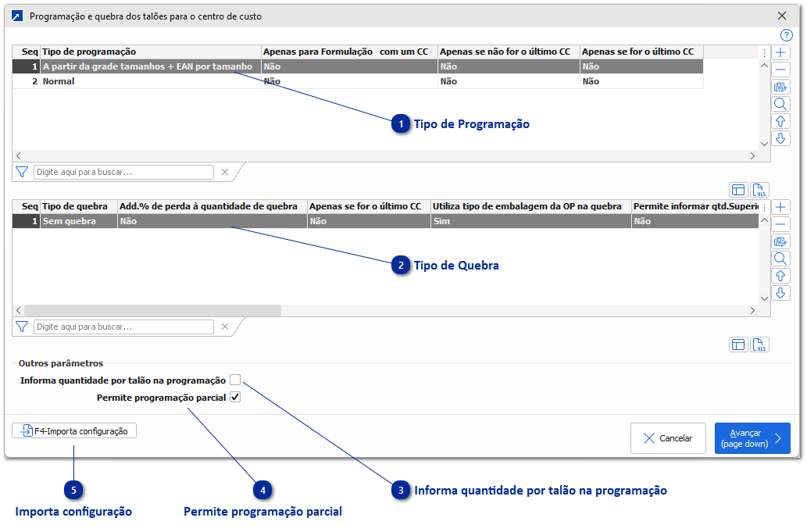Uncheck Permite programação parcial

tap(235, 398)
